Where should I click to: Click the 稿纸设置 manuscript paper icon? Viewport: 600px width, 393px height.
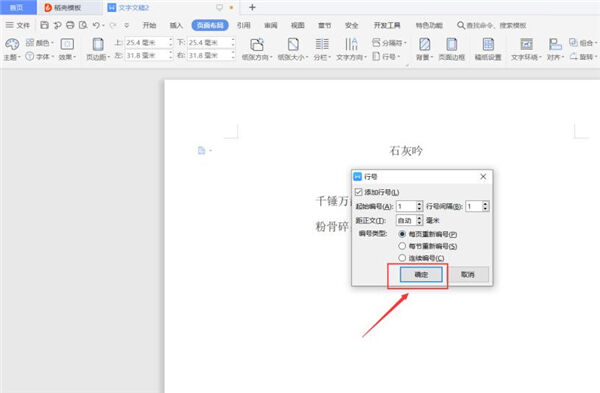point(488,44)
